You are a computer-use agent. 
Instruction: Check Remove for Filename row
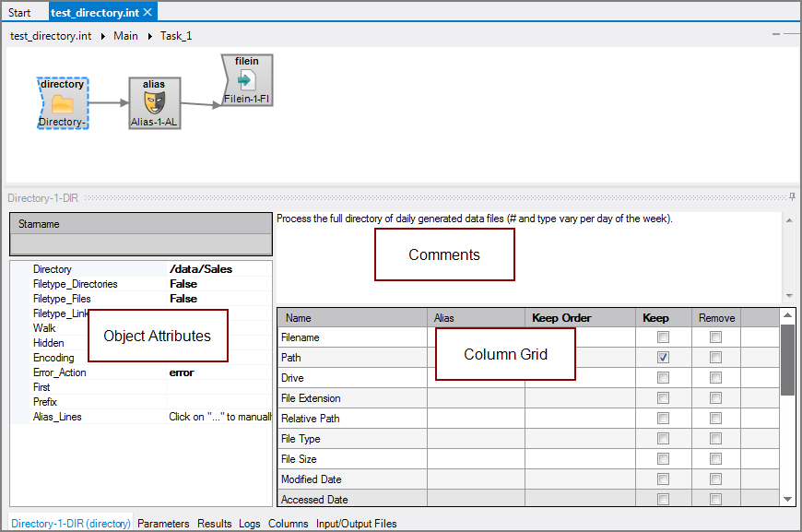pos(715,337)
